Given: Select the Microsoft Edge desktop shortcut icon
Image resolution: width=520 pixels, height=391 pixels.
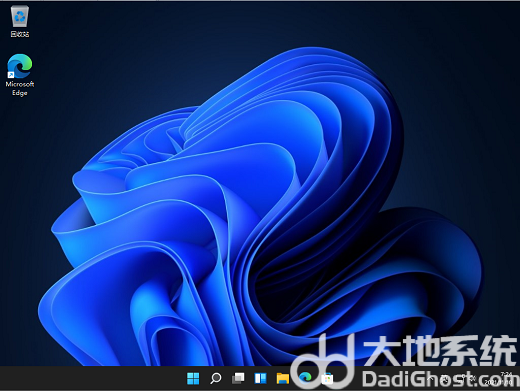Looking at the screenshot, I should pos(20,66).
